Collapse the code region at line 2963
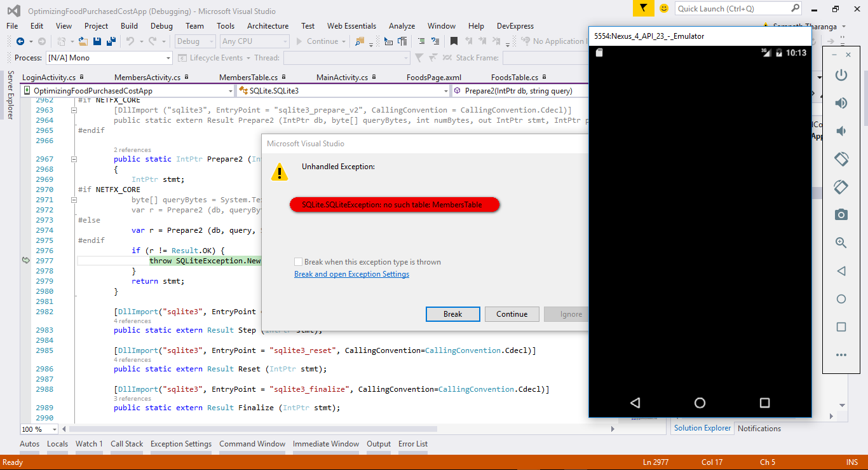Viewport: 868px width, 470px height. 74,110
